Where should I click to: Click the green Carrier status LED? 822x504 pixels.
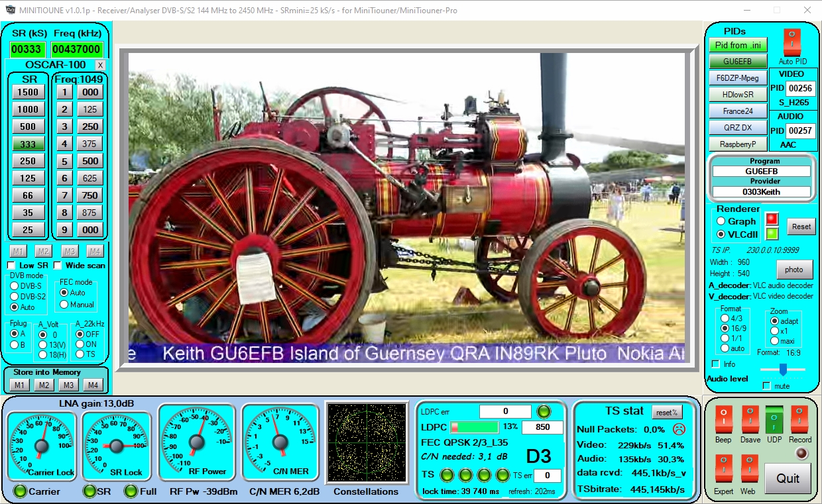tap(21, 491)
